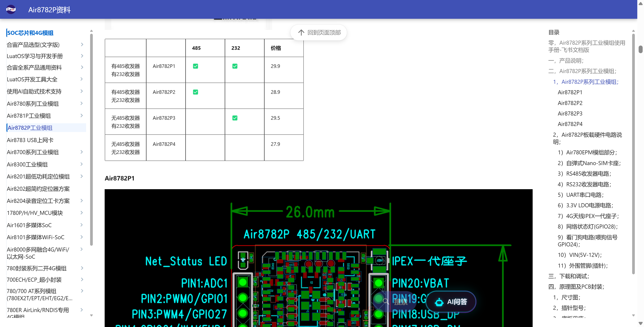This screenshot has width=644, height=327.
Task: Jump to 3）RS485收发器电路 in 目录
Action: coord(585,174)
